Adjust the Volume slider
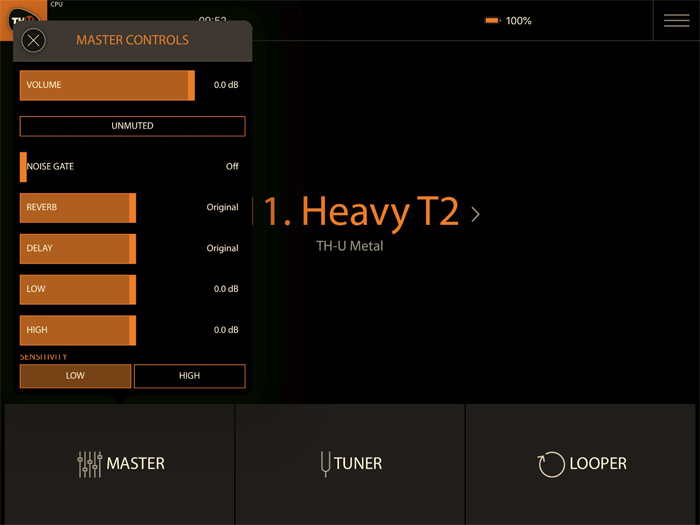This screenshot has width=700, height=525. click(107, 85)
